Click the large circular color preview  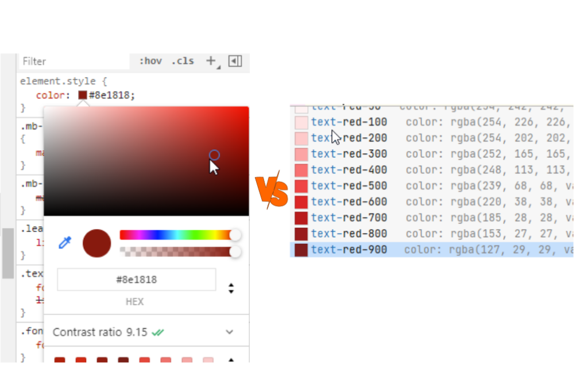click(96, 243)
